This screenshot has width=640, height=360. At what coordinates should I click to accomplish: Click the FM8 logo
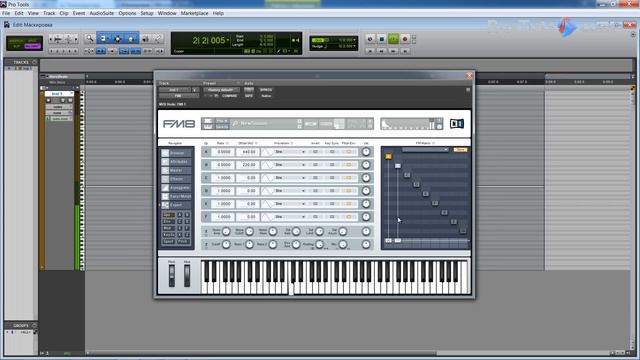179,124
